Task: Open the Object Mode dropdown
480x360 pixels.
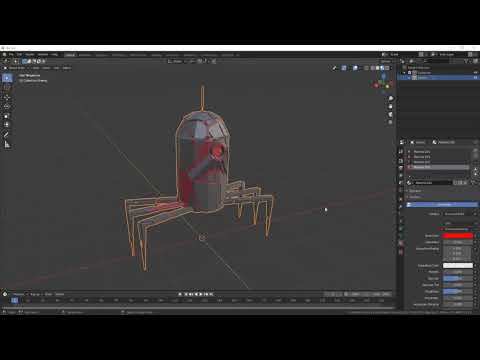Action: point(15,68)
